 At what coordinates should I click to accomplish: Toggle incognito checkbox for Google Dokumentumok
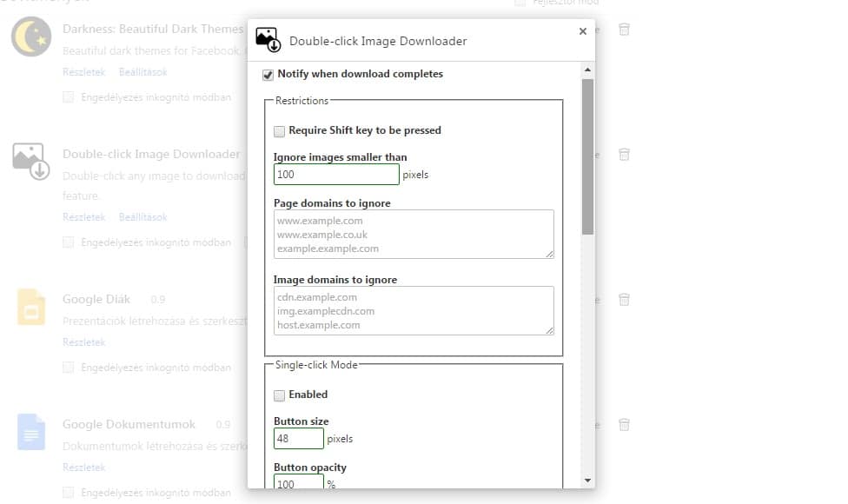pos(68,493)
